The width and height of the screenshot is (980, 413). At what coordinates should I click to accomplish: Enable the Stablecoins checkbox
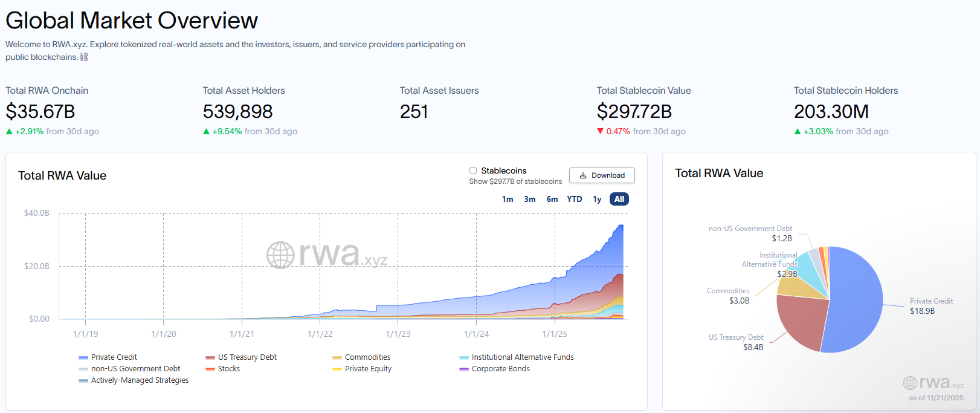click(473, 171)
